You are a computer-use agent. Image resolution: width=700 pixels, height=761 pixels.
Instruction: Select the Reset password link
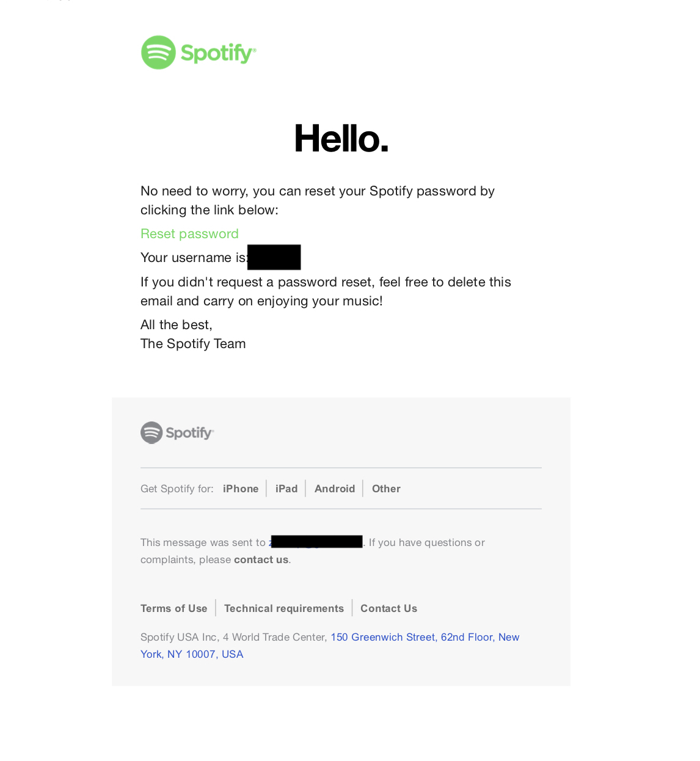coord(189,233)
